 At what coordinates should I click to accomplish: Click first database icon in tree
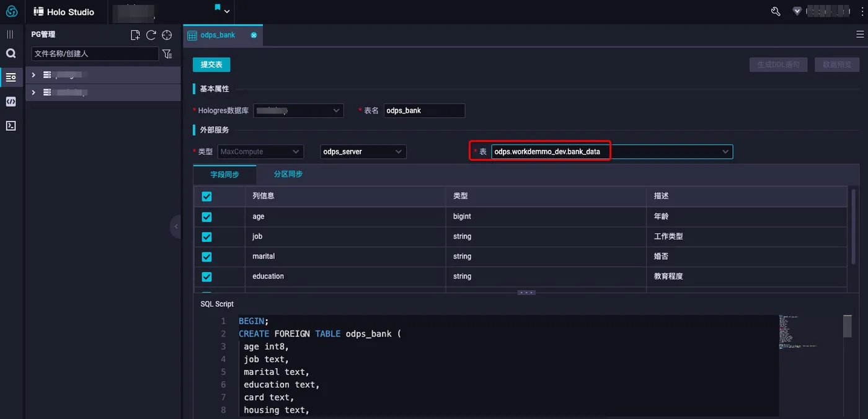pyautogui.click(x=47, y=75)
